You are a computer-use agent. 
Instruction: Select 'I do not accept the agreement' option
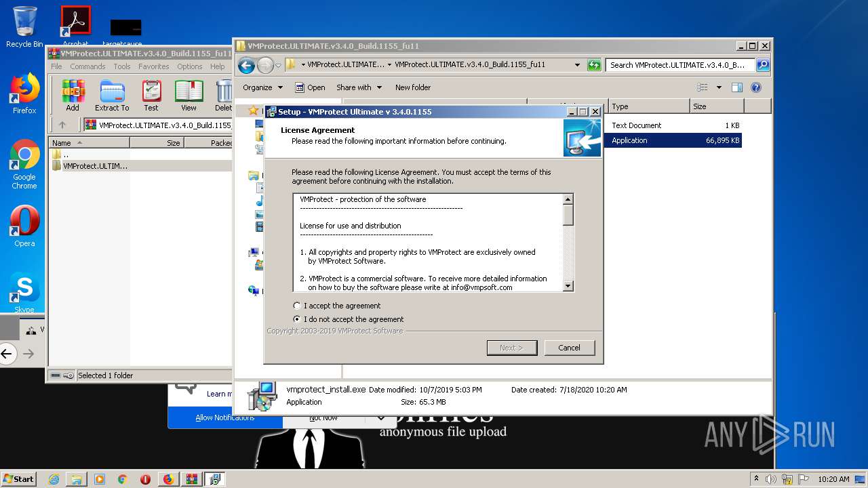297,319
